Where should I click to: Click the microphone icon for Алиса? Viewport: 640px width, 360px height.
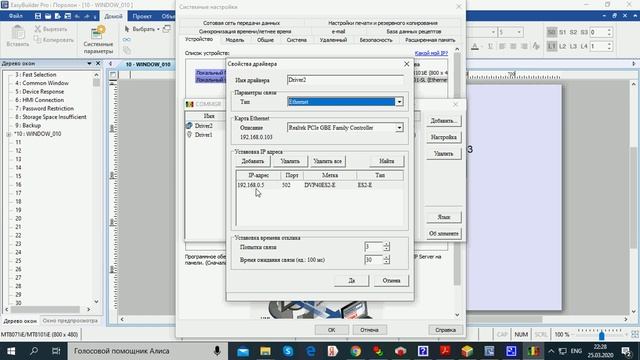point(217,351)
